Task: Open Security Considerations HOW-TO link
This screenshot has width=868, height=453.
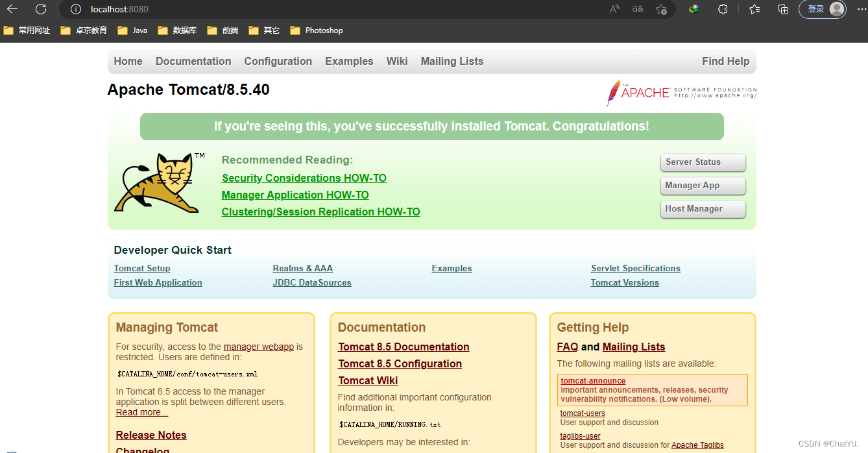Action: [x=304, y=178]
